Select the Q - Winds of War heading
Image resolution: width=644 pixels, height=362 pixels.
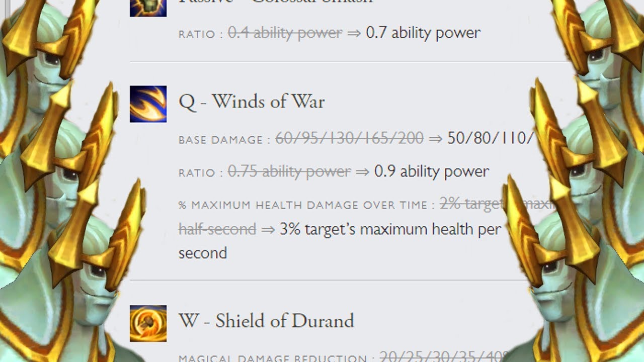[x=252, y=102]
